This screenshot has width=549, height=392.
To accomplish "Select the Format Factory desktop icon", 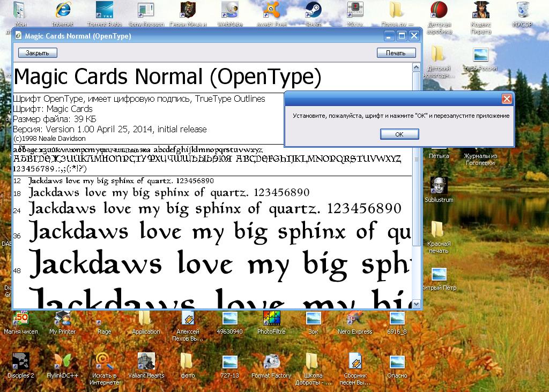I will 271,363.
